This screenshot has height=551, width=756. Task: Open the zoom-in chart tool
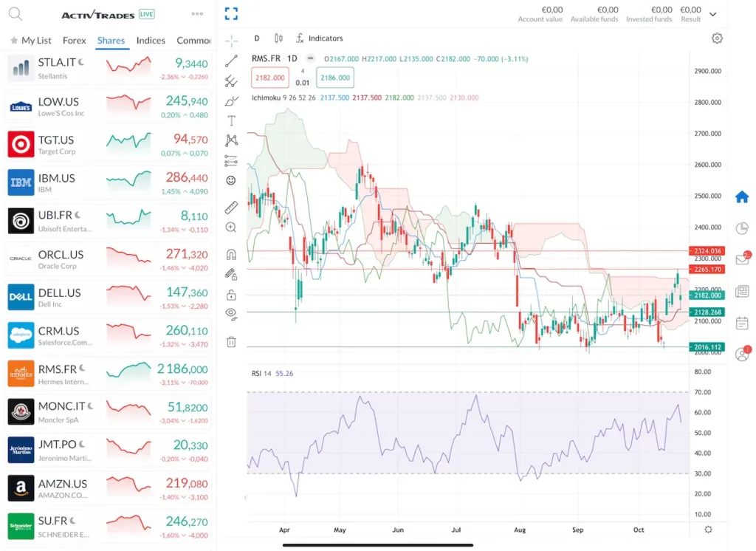(x=231, y=228)
